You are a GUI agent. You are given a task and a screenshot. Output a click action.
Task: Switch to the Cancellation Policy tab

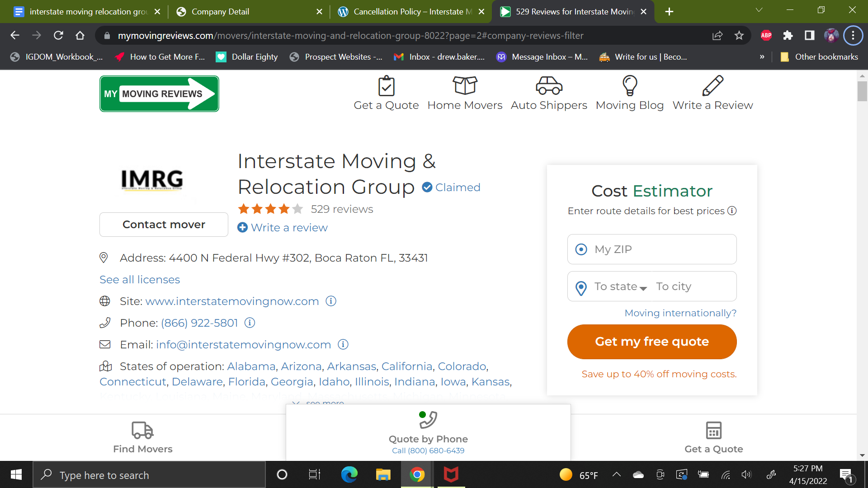pos(410,12)
